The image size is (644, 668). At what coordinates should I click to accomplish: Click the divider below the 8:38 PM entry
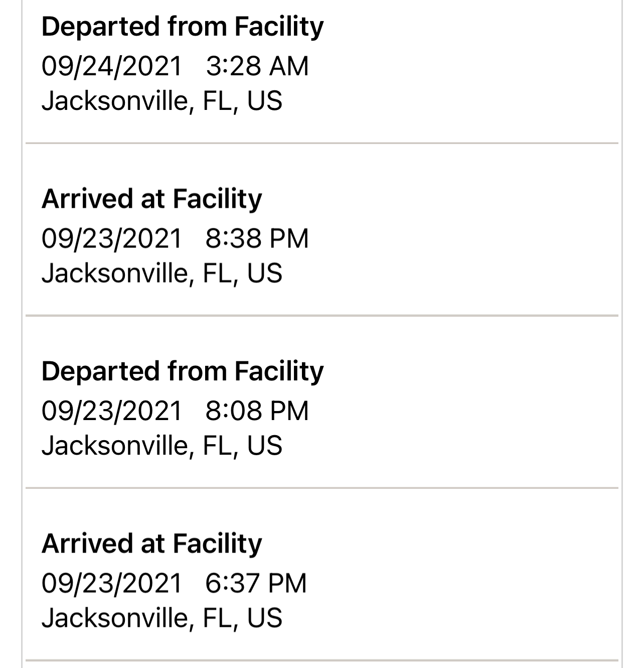point(322,316)
